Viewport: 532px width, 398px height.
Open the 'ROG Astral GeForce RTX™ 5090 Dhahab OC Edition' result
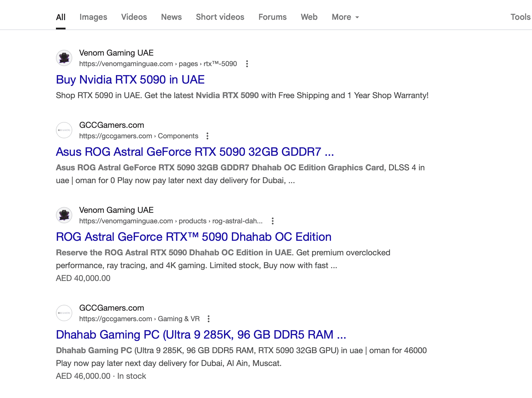point(194,237)
